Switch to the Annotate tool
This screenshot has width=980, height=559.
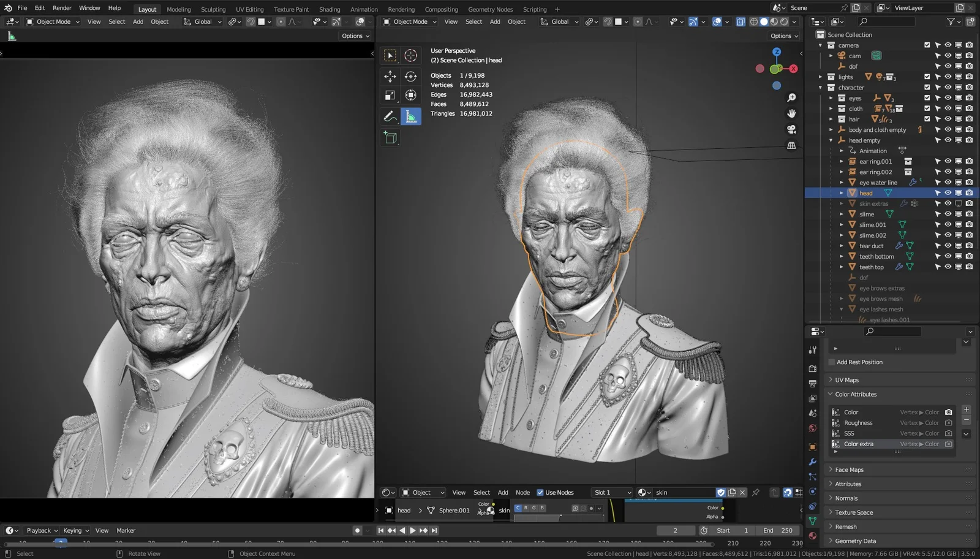(390, 115)
